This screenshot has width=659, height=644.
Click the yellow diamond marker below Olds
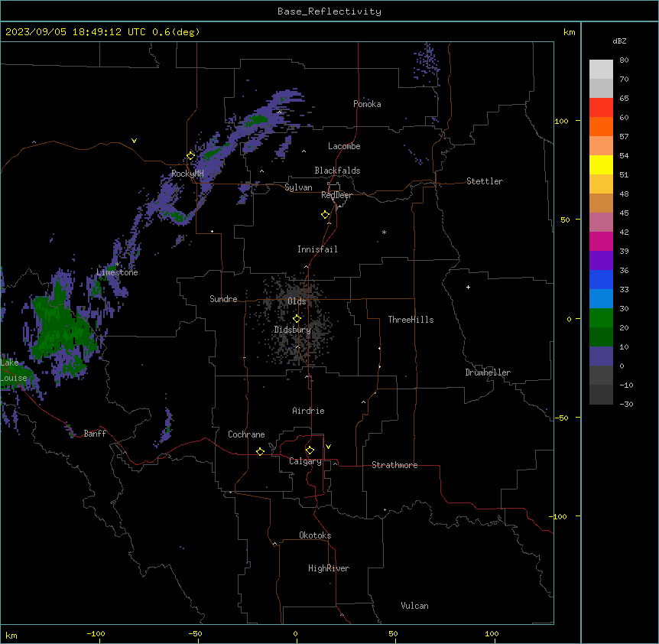(x=297, y=319)
